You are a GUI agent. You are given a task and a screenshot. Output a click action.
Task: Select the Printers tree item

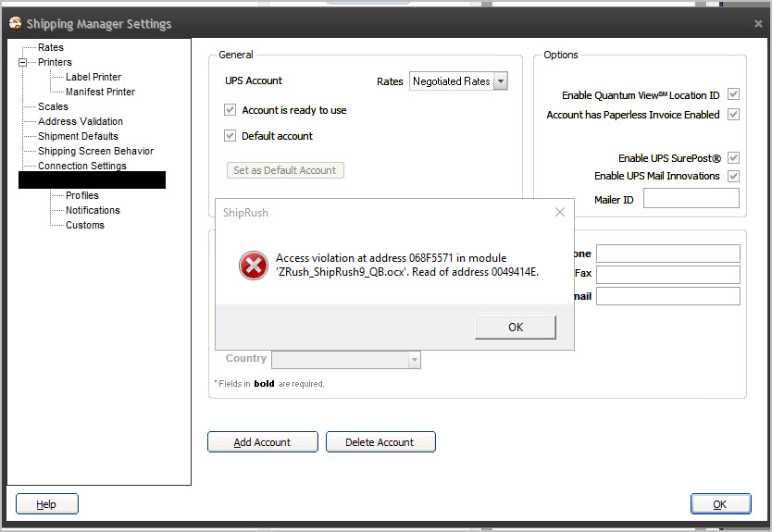coord(55,62)
